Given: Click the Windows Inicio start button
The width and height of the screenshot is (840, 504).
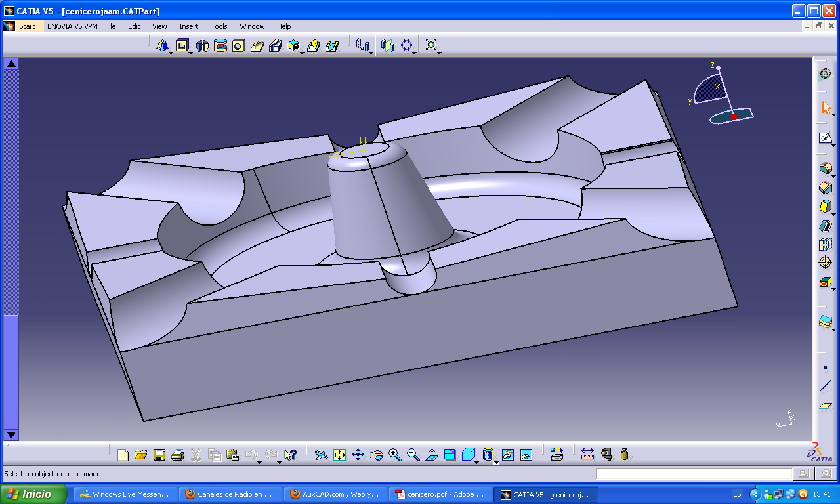Looking at the screenshot, I should [x=34, y=494].
